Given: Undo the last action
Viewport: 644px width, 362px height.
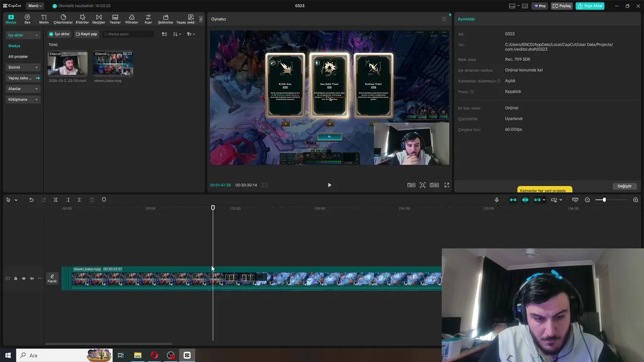Looking at the screenshot, I should pyautogui.click(x=31, y=200).
